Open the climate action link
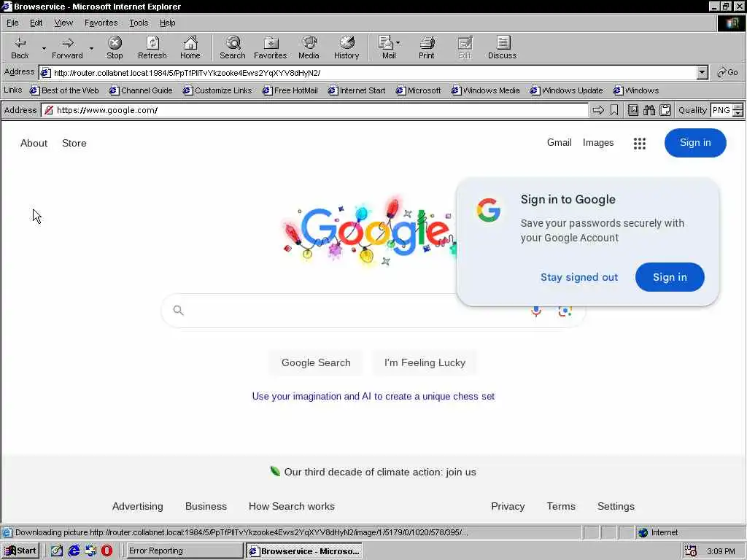This screenshot has height=560, width=747. coord(379,472)
